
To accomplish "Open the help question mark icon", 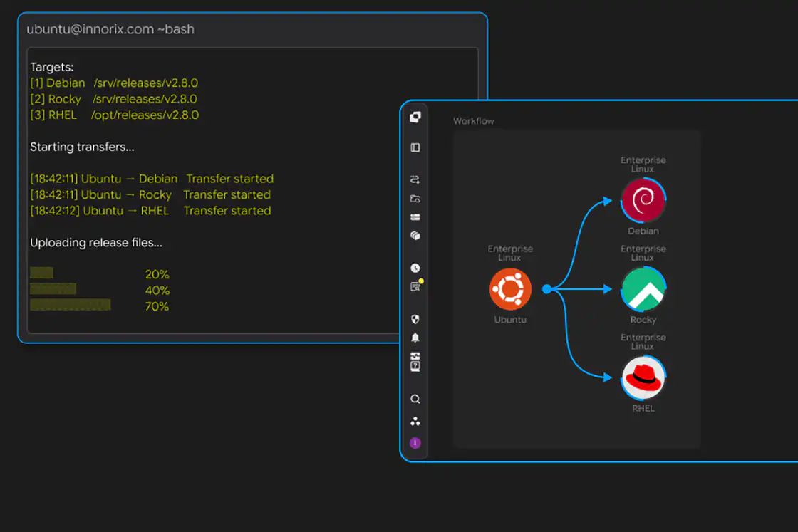I will point(415,366).
